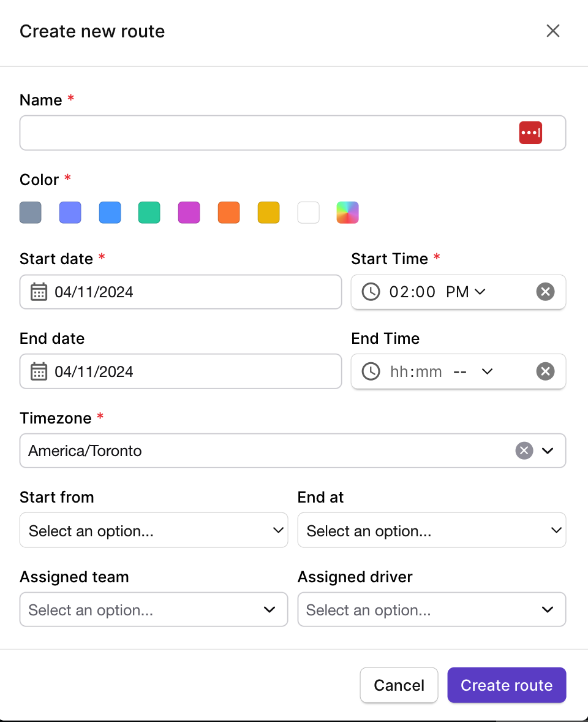
Task: Close the Create new route dialog
Action: coord(553,31)
